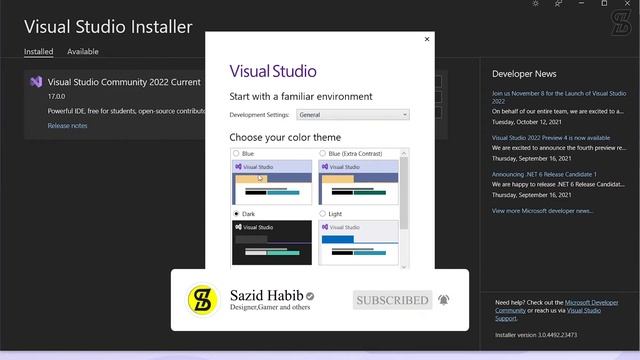The height and width of the screenshot is (360, 640).
Task: Click the notification bell icon
Action: pos(444,300)
